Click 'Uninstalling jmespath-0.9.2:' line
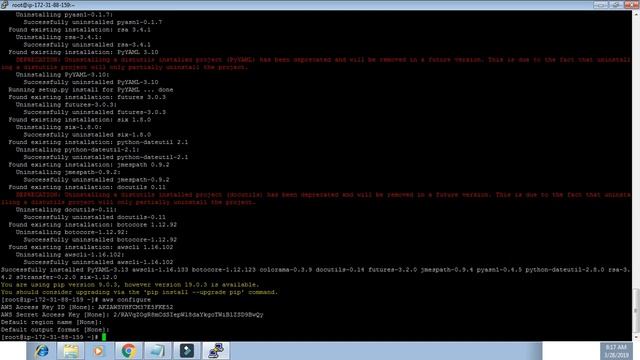Viewport: 640px width, 360px height. (68, 172)
